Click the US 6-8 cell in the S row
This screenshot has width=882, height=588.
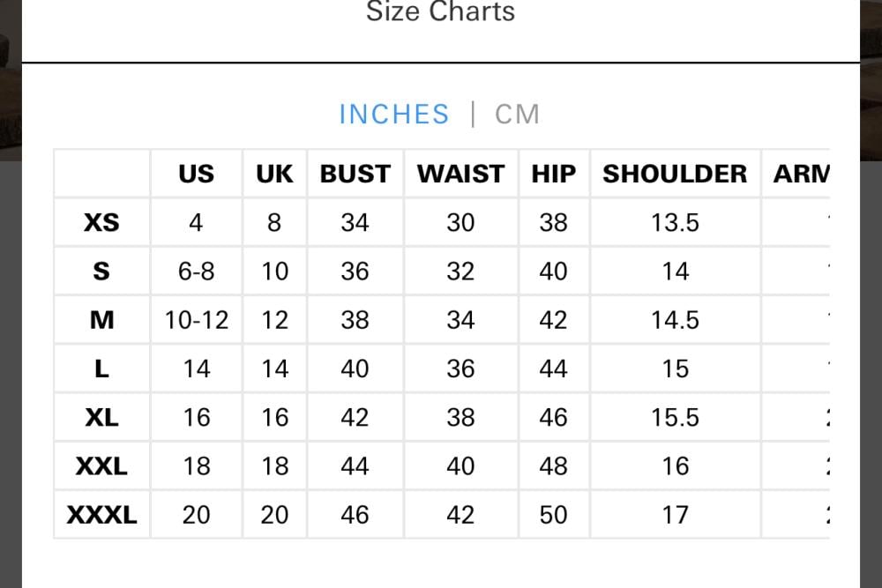[196, 271]
